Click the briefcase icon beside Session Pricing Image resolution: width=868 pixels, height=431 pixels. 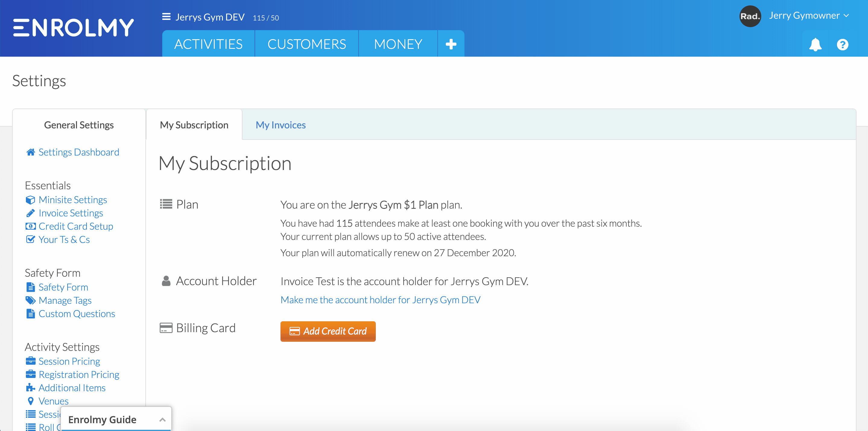click(30, 361)
